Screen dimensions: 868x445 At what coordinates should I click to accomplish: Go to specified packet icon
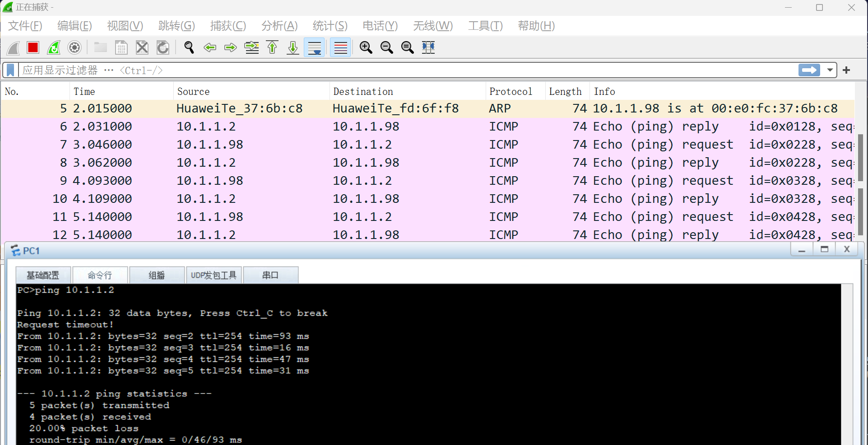251,47
